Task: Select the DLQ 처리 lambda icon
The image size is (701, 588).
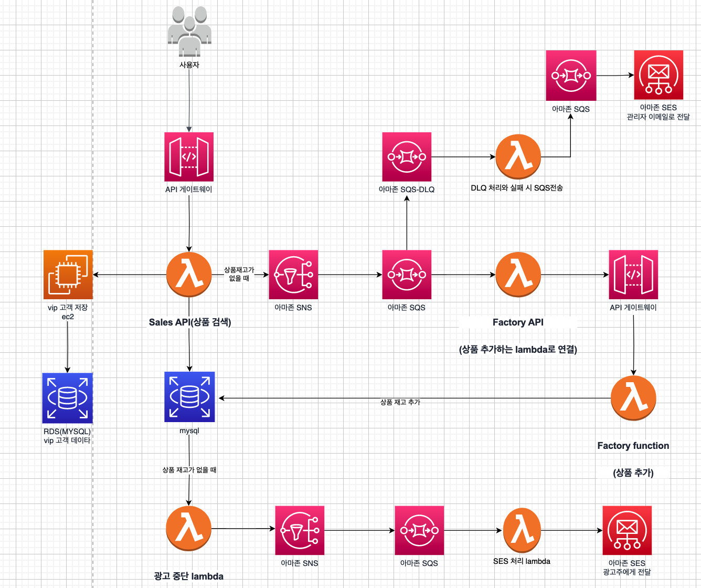Action: click(x=518, y=156)
